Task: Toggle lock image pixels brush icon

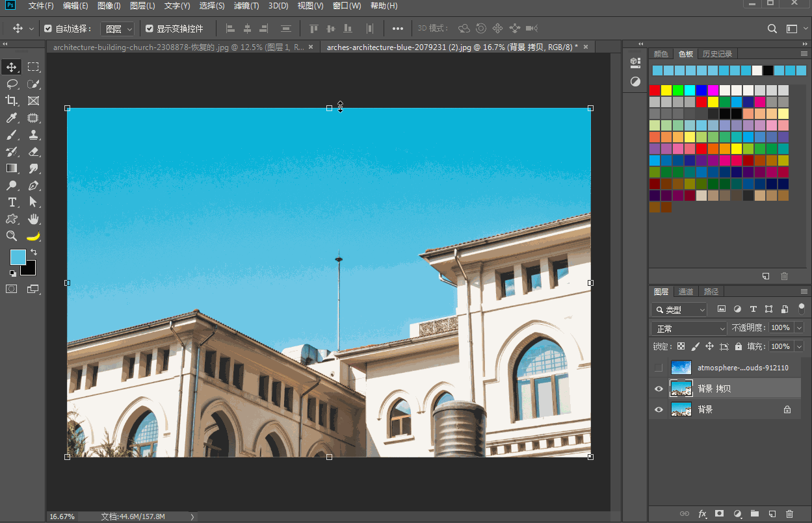Action: click(695, 346)
